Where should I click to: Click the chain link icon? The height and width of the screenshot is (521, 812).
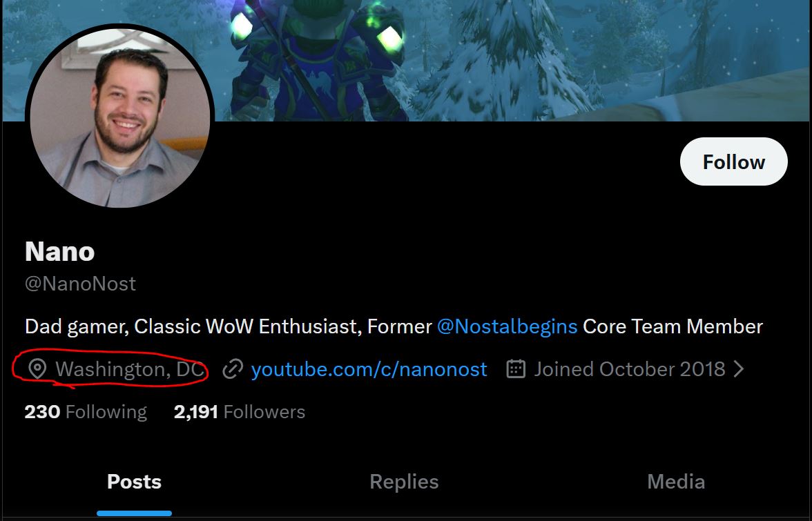pyautogui.click(x=233, y=369)
